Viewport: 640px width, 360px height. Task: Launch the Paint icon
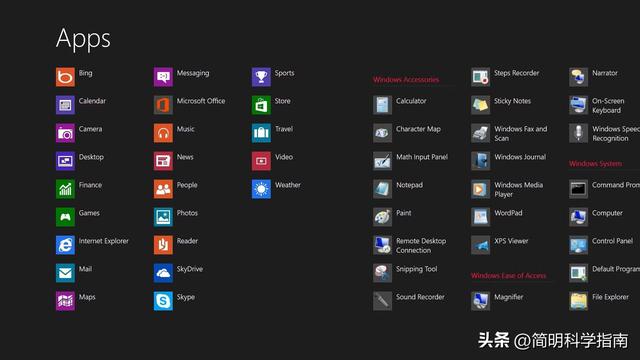(x=382, y=217)
